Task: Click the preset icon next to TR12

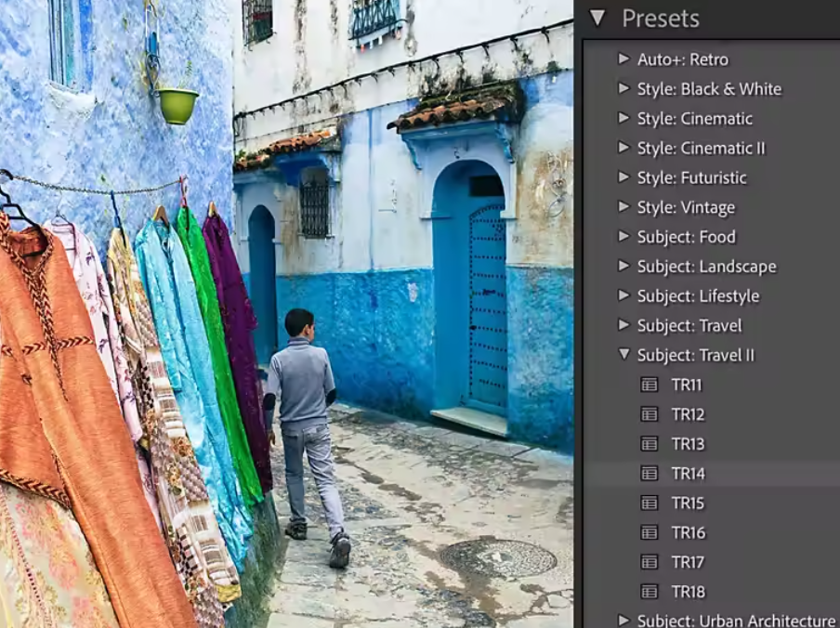Action: pos(650,414)
